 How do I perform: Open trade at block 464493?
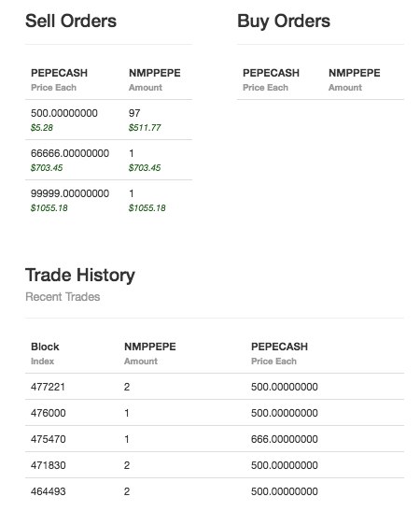(215, 491)
